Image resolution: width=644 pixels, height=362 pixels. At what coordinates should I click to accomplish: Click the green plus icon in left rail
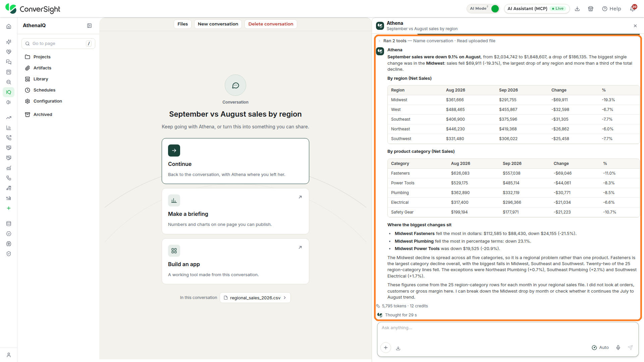pos(9,208)
